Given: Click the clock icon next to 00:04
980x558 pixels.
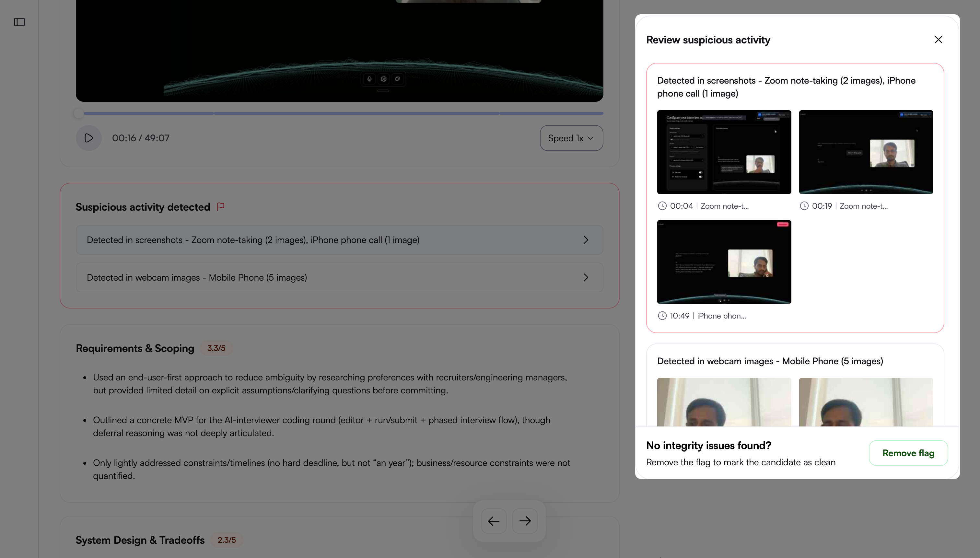Looking at the screenshot, I should click(662, 206).
